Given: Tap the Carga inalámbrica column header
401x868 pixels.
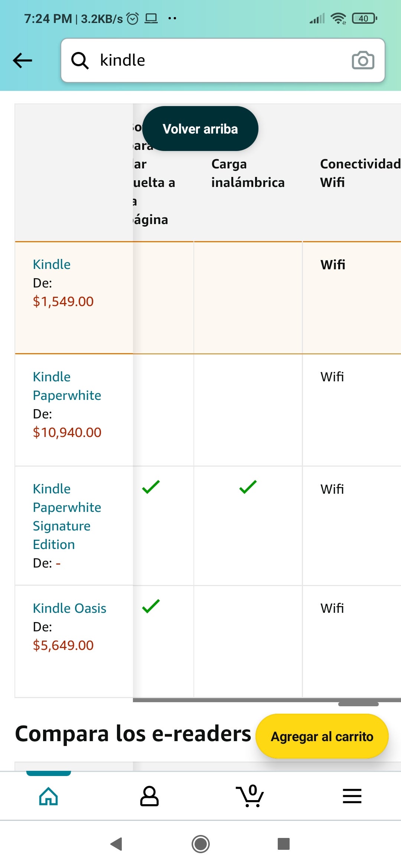Looking at the screenshot, I should coord(248,173).
